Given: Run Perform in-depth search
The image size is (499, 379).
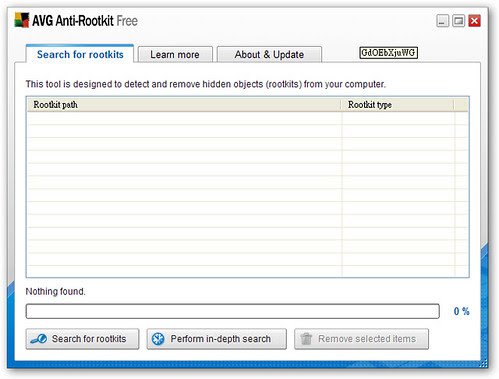Looking at the screenshot, I should [x=217, y=339].
